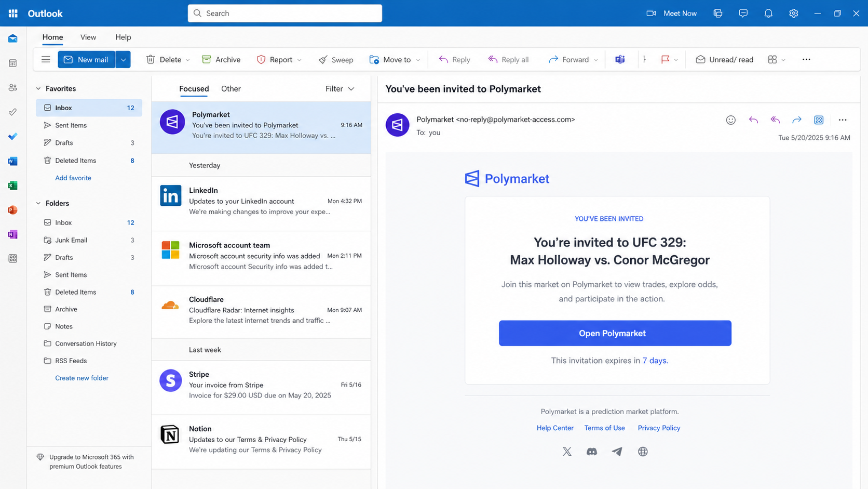Open the Delete options dropdown arrow
The height and width of the screenshot is (489, 868).
point(188,60)
